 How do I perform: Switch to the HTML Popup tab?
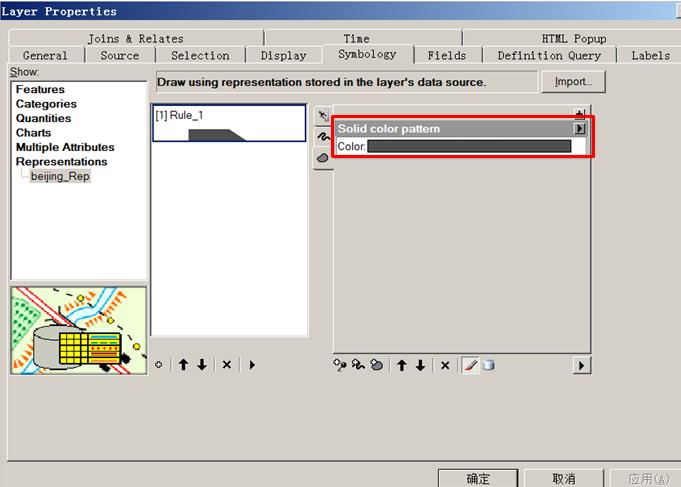(573, 38)
